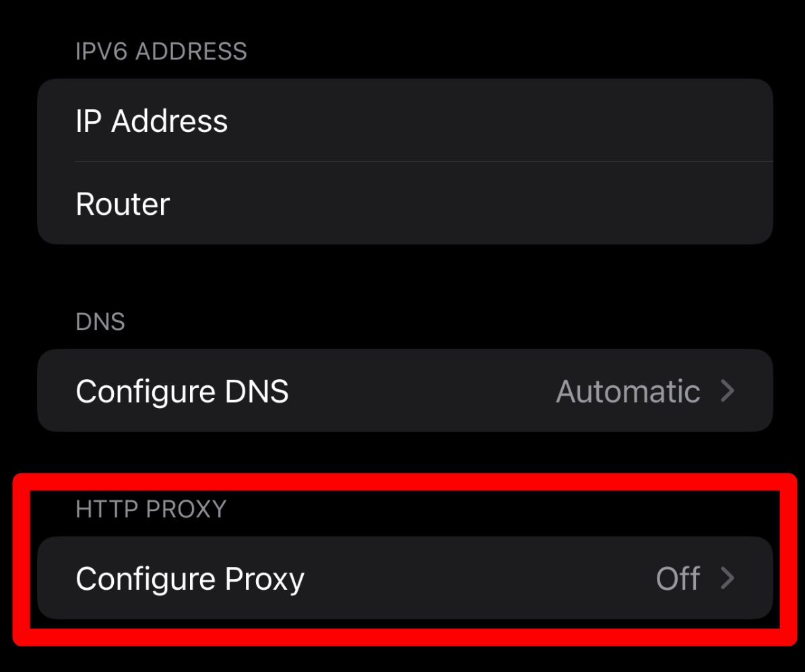Tap the IPV6 ADDRESS section header
The width and height of the screenshot is (805, 672).
(x=161, y=51)
